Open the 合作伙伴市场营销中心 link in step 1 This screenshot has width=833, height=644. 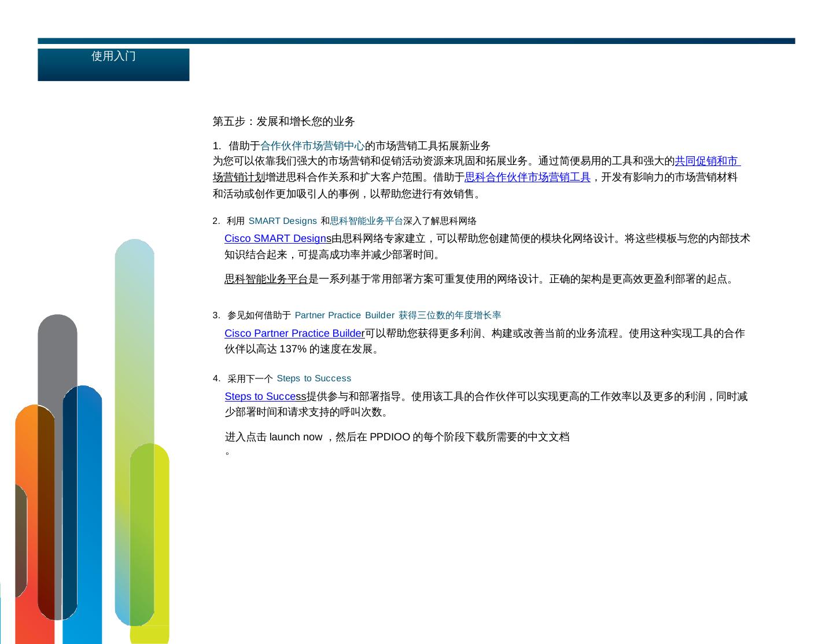pyautogui.click(x=312, y=146)
